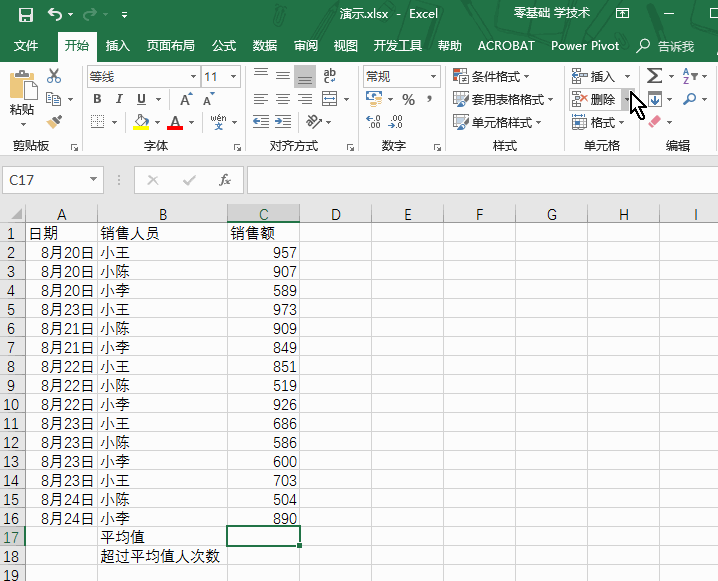718x581 pixels.
Task: Click the Fill down-arrow icon
Action: [655, 99]
